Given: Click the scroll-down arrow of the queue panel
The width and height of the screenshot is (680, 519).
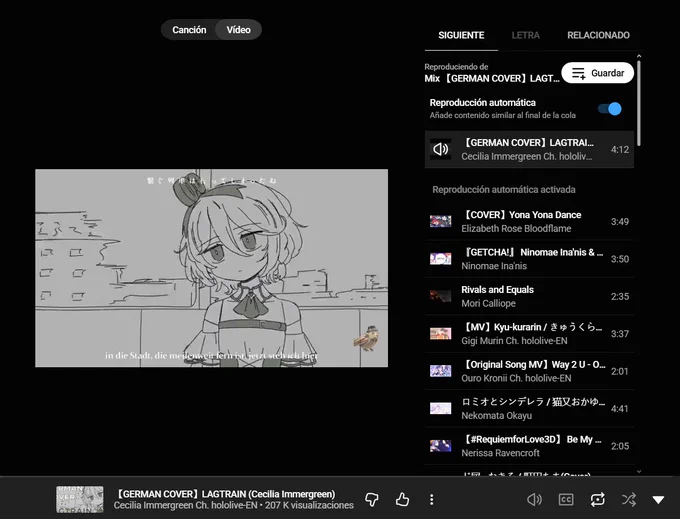Looking at the screenshot, I should 639,471.
